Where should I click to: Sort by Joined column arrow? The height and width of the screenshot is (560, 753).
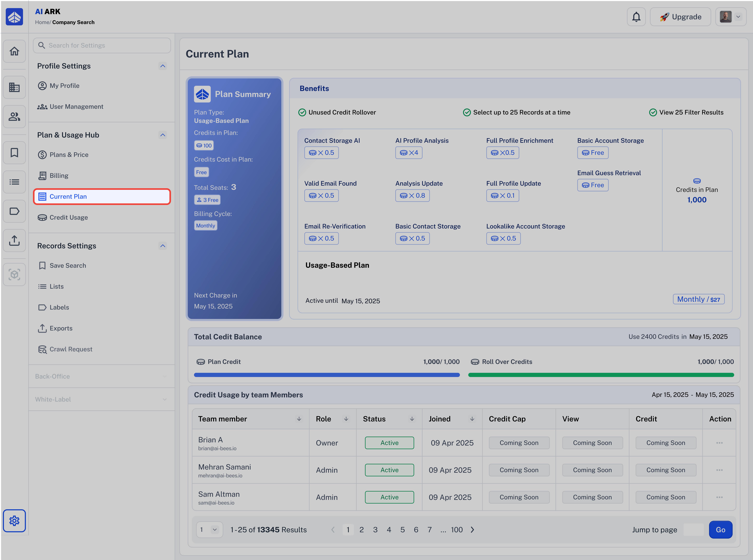click(x=472, y=419)
